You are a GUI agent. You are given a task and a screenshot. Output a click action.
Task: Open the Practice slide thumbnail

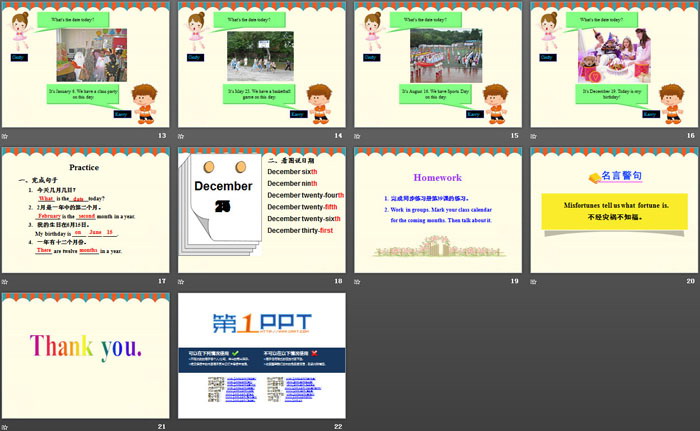85,211
